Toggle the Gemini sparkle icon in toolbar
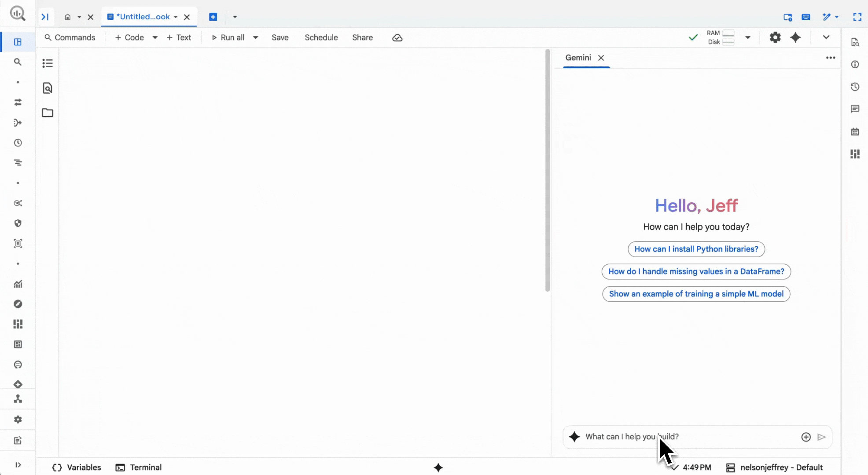 click(x=795, y=37)
